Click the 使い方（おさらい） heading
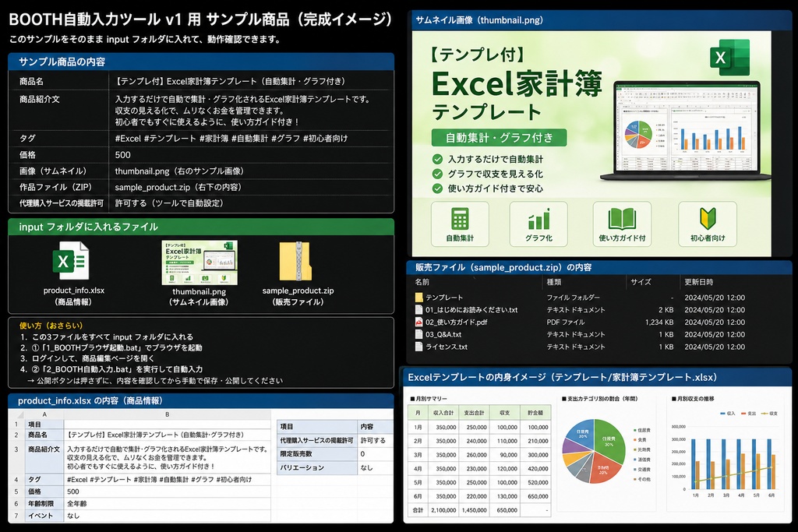This screenshot has height=532, width=798. click(51, 326)
